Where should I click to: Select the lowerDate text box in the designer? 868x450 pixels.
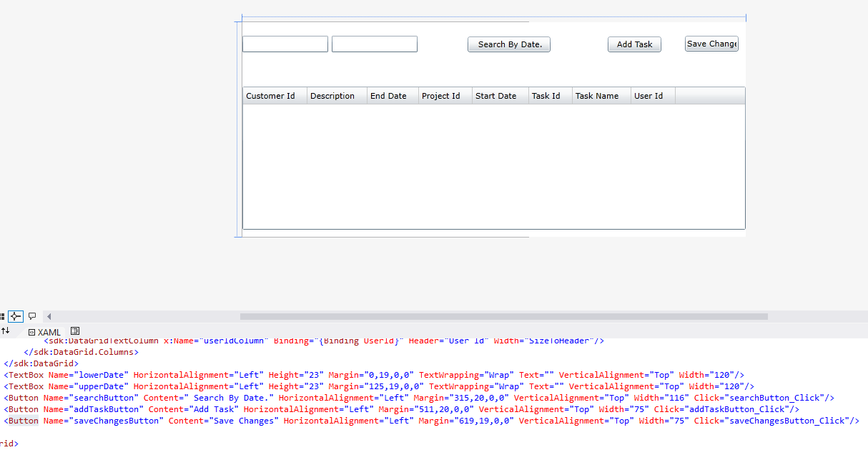(285, 44)
